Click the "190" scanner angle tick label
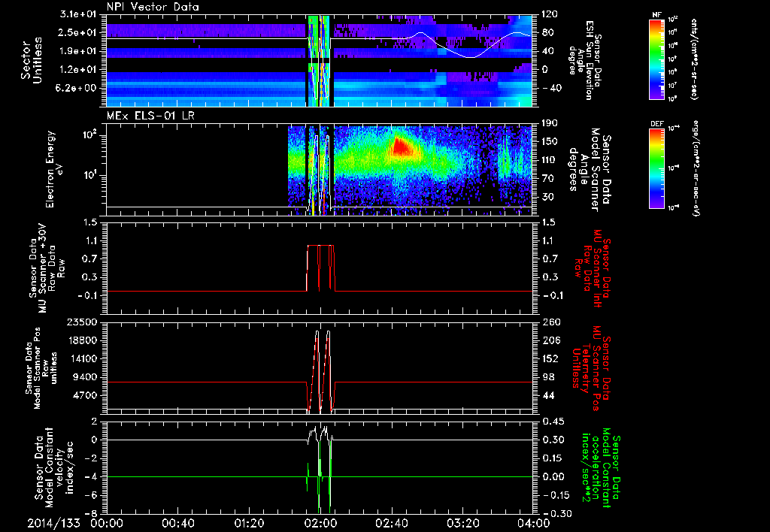Viewport: 770px width, 532px height. pyautogui.click(x=550, y=123)
